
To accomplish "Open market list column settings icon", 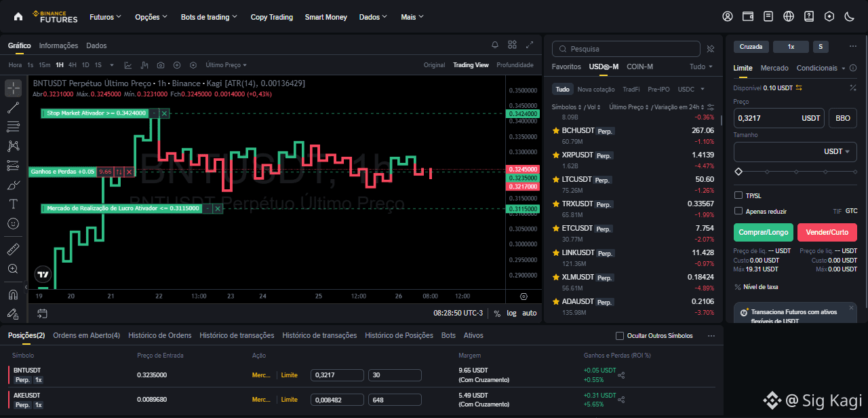I will coord(710,107).
